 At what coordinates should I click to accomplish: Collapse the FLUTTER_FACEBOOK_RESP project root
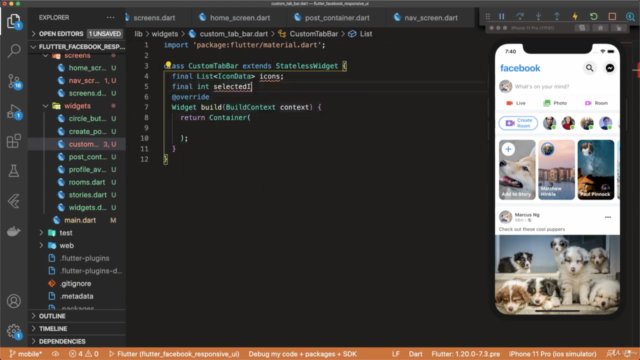(x=77, y=47)
